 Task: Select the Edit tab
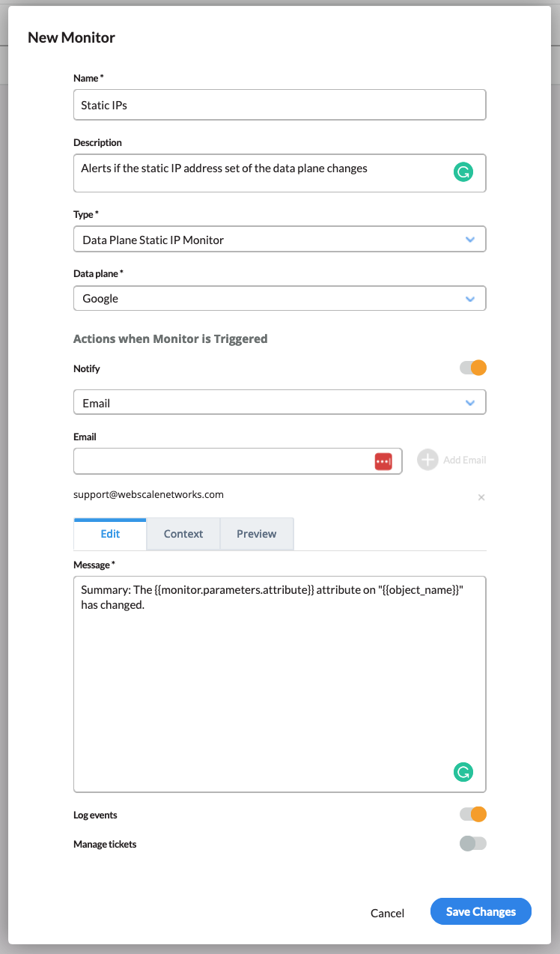(110, 534)
